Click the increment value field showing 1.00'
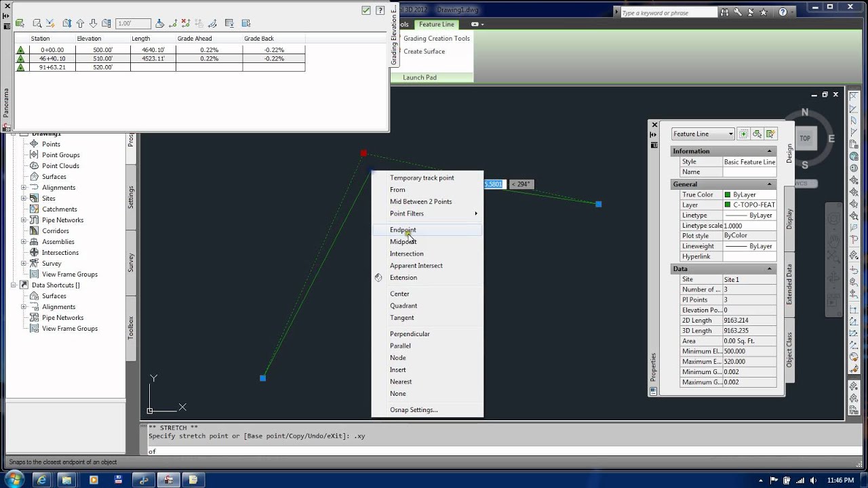 click(133, 23)
